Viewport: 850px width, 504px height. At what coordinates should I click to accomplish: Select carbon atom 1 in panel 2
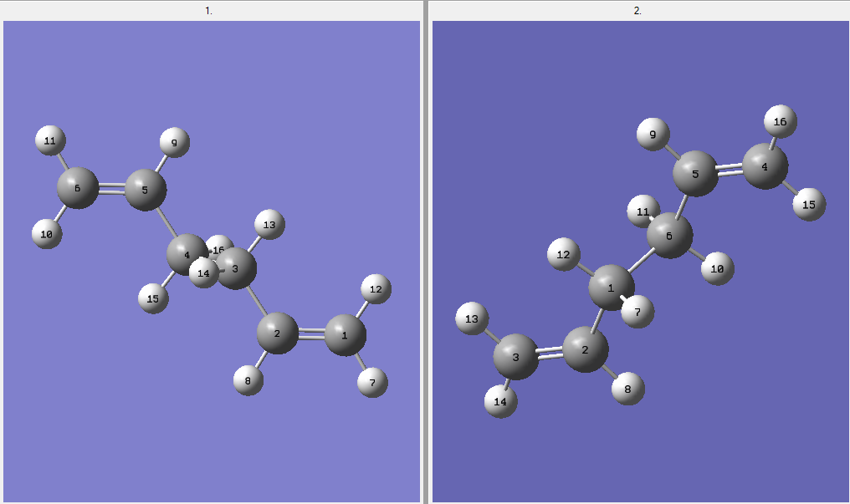pos(612,288)
